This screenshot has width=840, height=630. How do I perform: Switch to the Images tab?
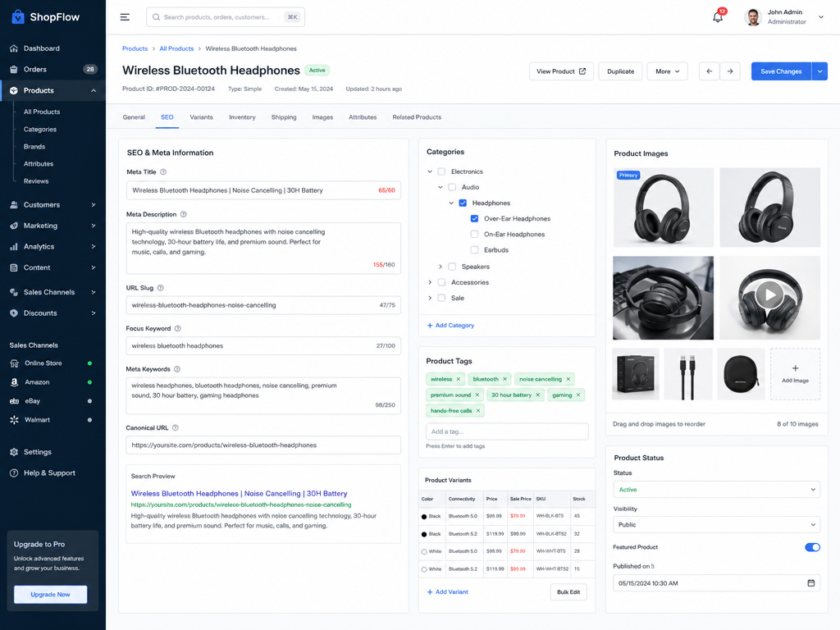tap(322, 117)
